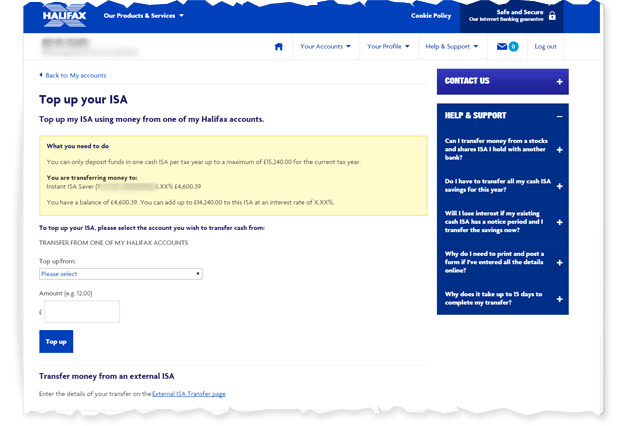Click the padlock Safe and Secure icon
This screenshot has height=426, width=622.
tap(552, 16)
